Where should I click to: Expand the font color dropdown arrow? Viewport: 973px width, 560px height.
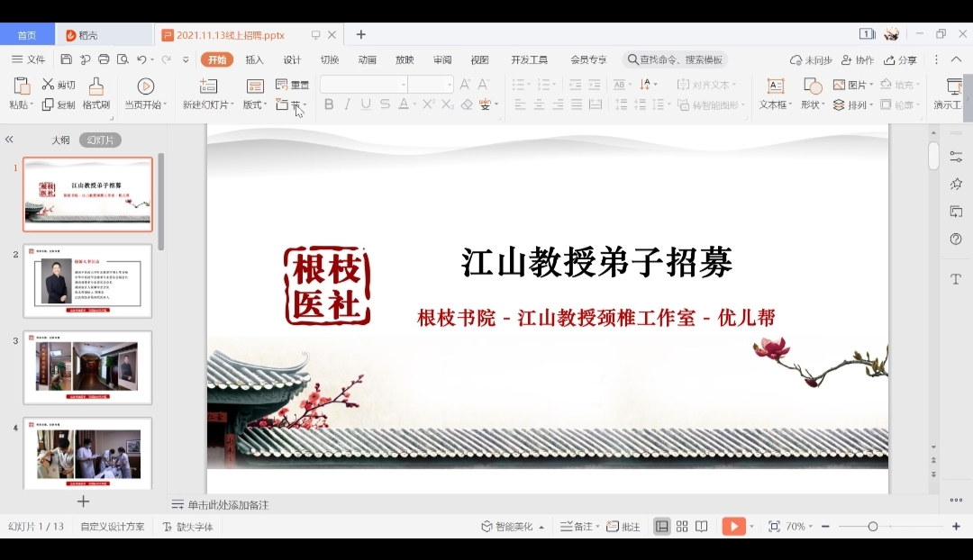coord(414,104)
